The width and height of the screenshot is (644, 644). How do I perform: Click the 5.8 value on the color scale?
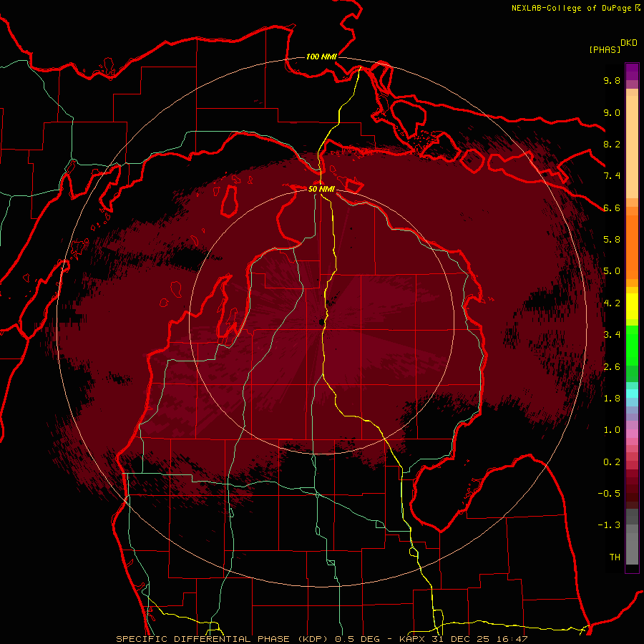(612, 240)
